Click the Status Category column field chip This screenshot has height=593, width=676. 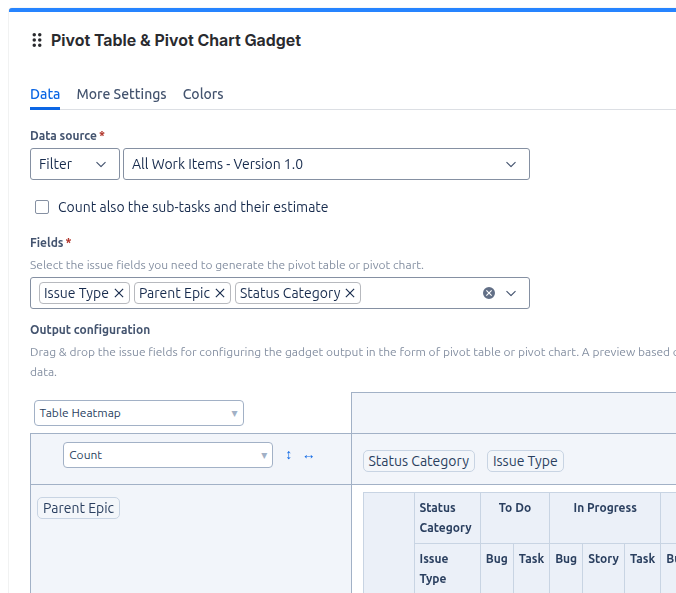click(418, 461)
